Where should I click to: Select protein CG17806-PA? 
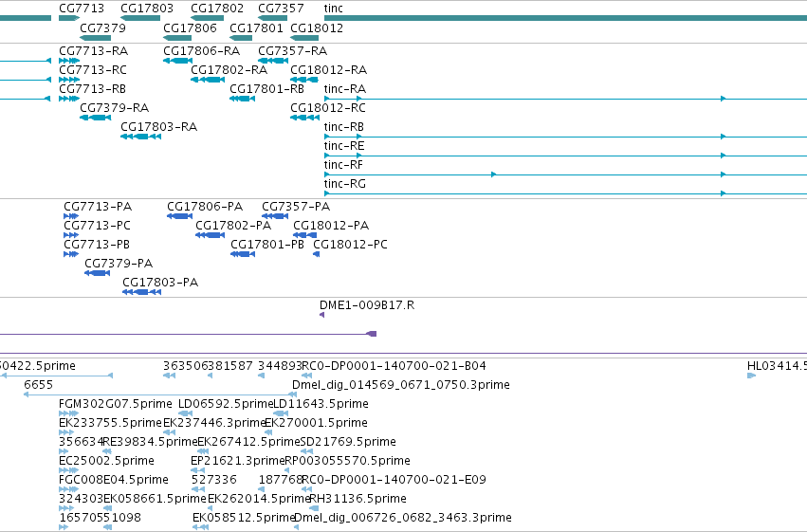coord(179,216)
